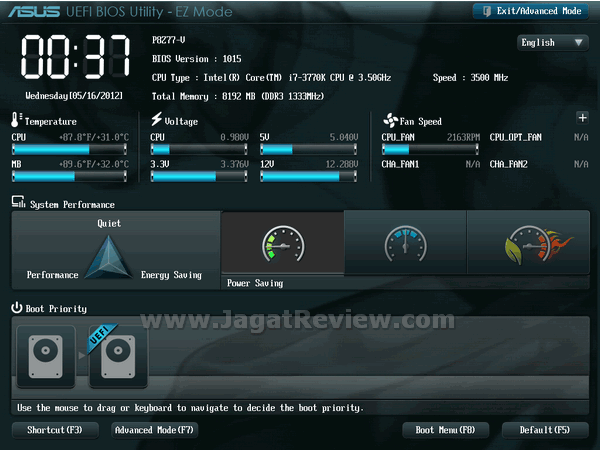Click the 0.980V CPU voltage value
This screenshot has width=600, height=450.
[234, 137]
